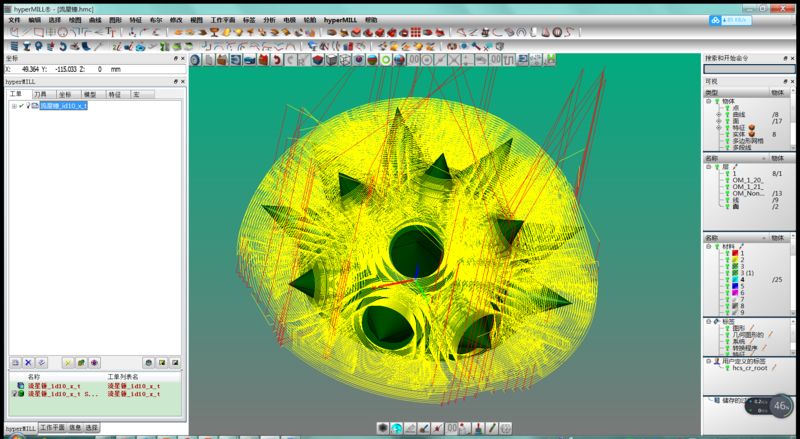Click the wrench icon in second toolbar
The width and height of the screenshot is (800, 439).
pyautogui.click(x=98, y=46)
